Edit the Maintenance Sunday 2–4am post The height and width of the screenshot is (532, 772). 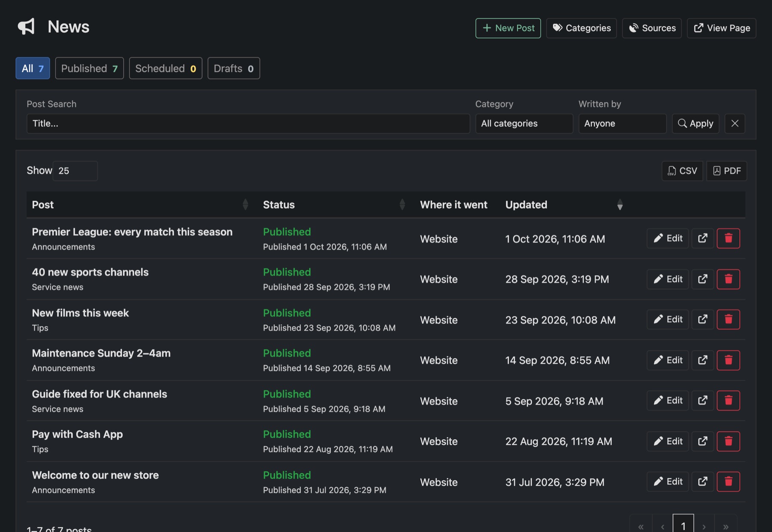coord(667,360)
